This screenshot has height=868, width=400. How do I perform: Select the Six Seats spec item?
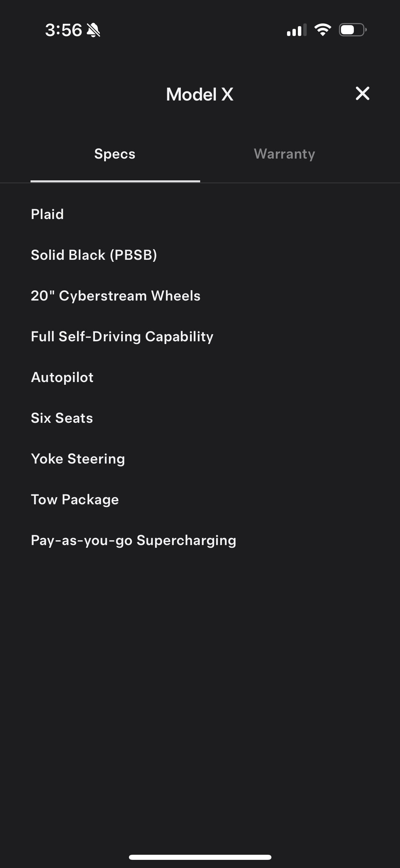[62, 418]
